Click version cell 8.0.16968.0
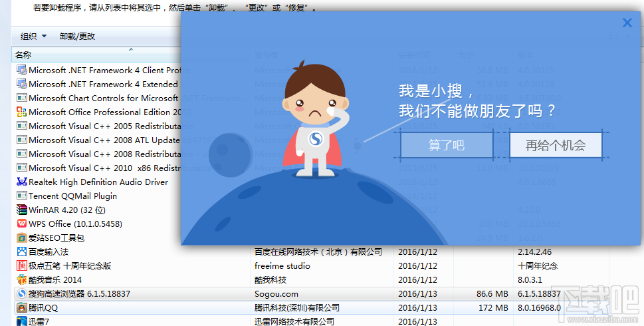 pos(539,308)
